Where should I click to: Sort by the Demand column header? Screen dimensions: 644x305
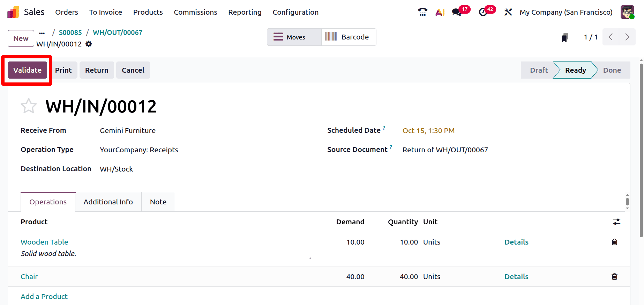350,222
